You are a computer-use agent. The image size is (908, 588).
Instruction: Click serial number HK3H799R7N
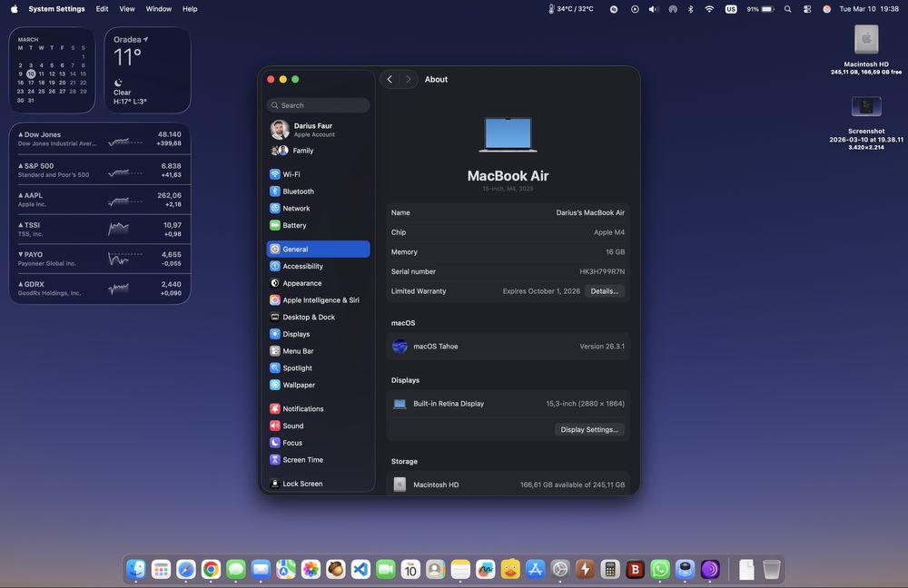click(602, 271)
